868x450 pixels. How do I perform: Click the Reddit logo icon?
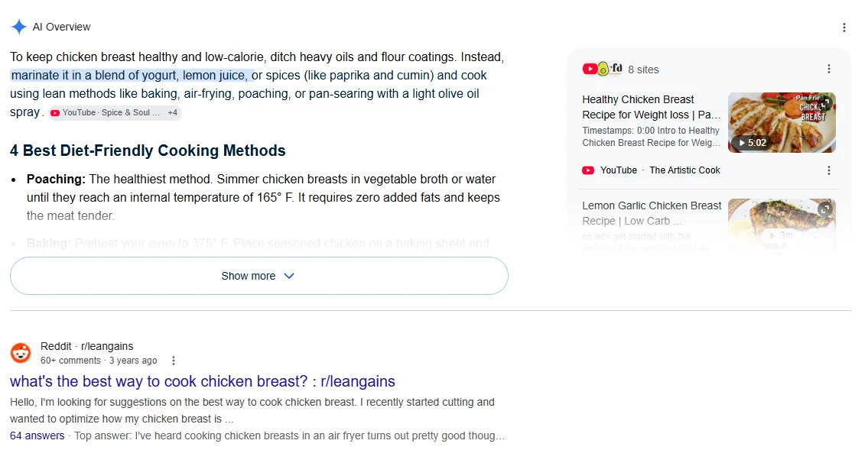[21, 353]
